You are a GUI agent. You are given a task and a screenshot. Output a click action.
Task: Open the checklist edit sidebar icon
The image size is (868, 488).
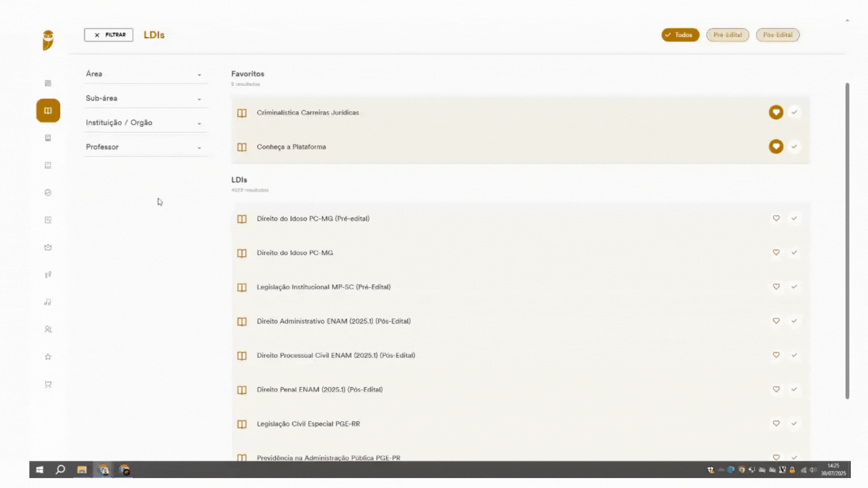coord(48,220)
